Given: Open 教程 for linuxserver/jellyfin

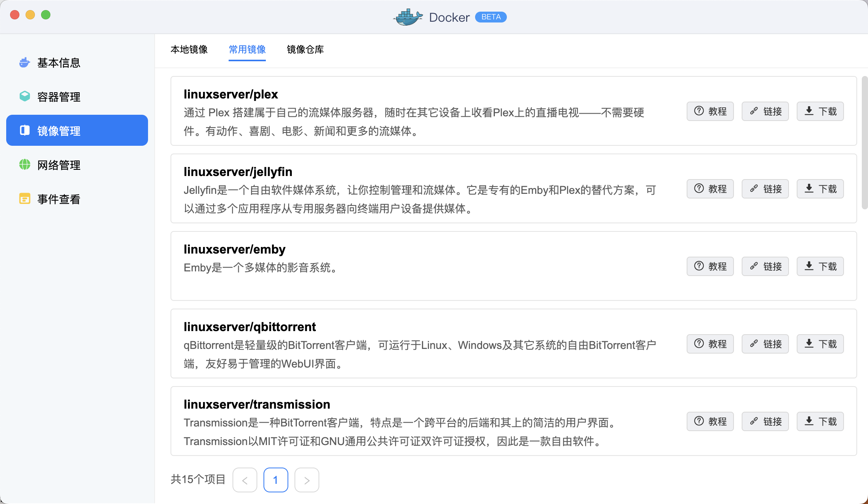Looking at the screenshot, I should [x=710, y=189].
